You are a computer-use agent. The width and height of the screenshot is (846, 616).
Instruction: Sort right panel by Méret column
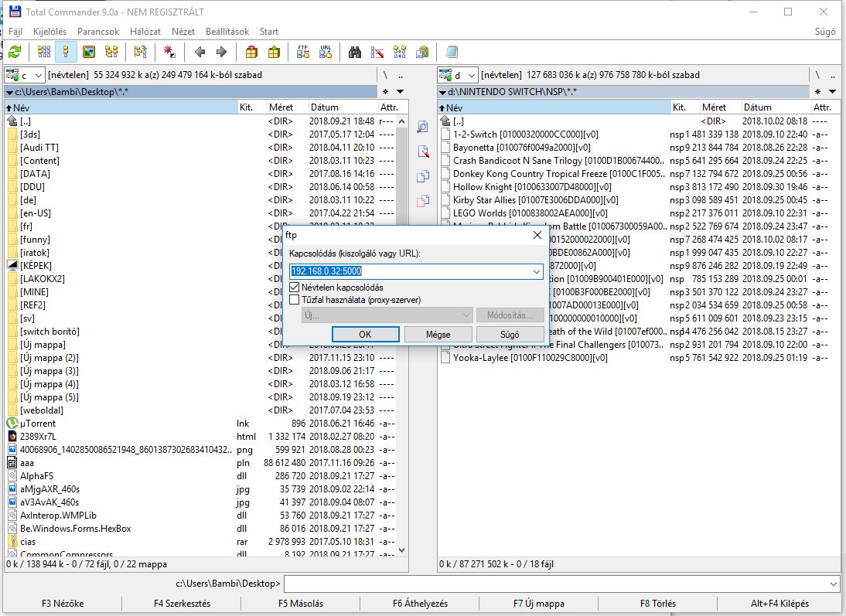tap(720, 107)
